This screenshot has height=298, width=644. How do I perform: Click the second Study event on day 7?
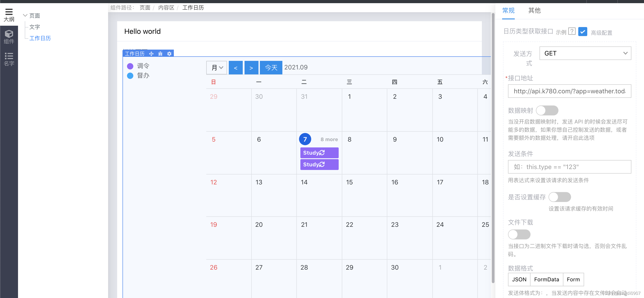coord(319,164)
